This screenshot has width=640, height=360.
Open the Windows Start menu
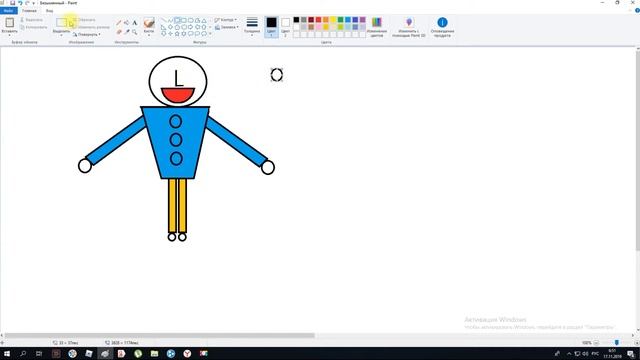pyautogui.click(x=7, y=353)
